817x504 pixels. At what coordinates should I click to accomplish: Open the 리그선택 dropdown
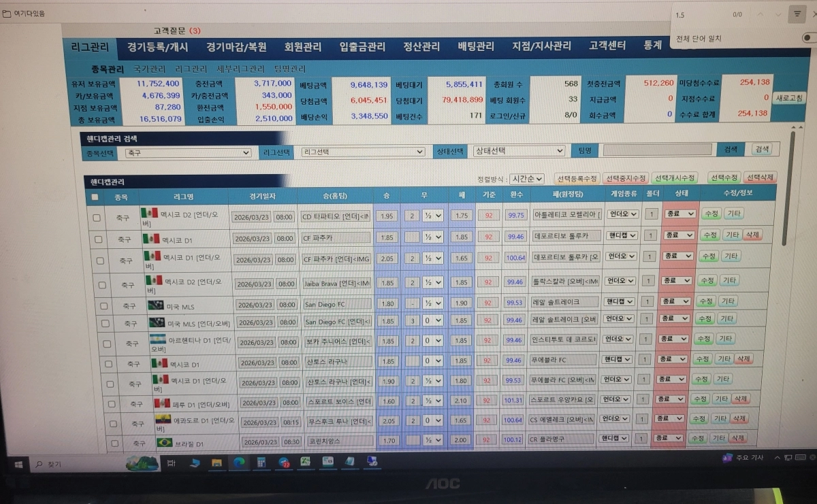[363, 152]
